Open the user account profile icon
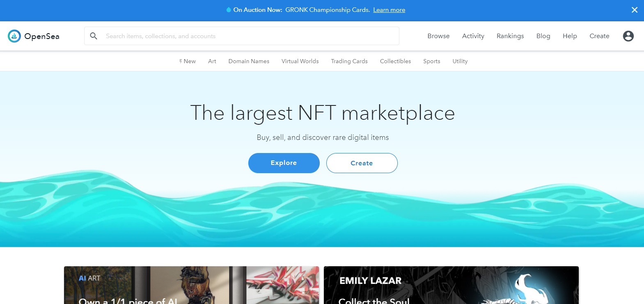The image size is (644, 304). point(628,36)
